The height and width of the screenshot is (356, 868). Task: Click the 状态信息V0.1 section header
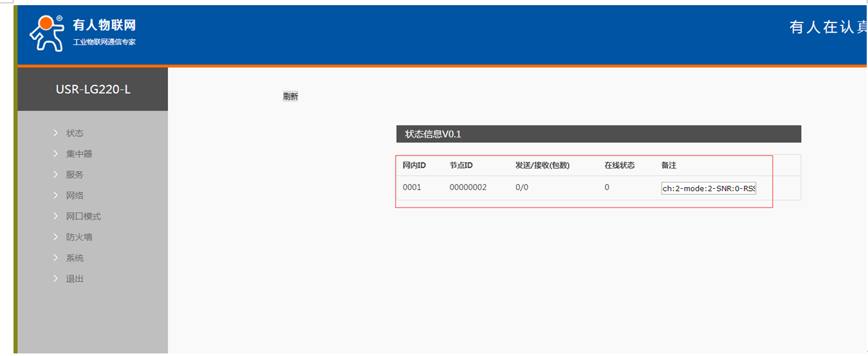(433, 134)
